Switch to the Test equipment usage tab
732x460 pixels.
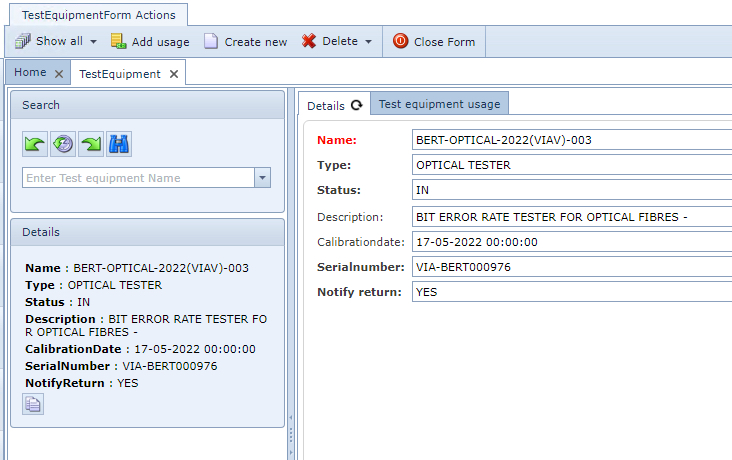tap(439, 104)
